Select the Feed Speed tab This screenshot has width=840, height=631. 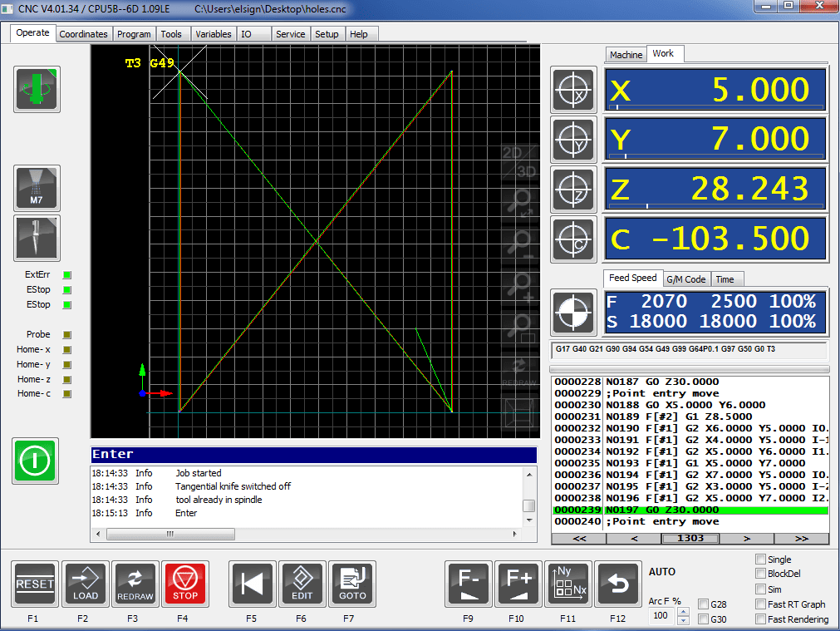[632, 278]
